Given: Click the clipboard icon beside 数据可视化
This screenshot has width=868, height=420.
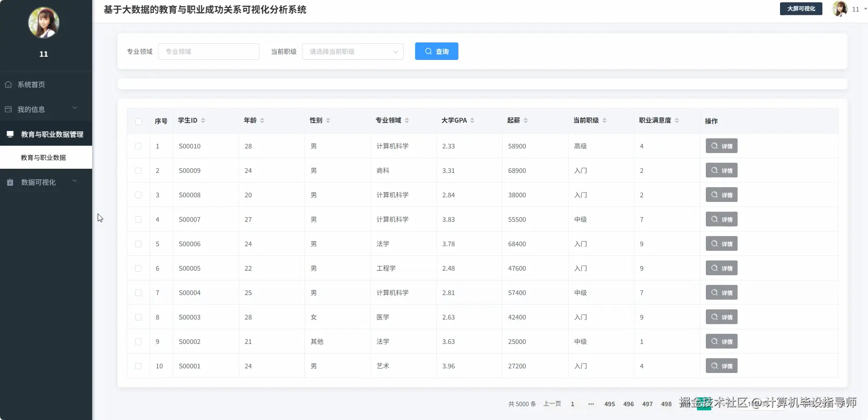Looking at the screenshot, I should pos(10,182).
